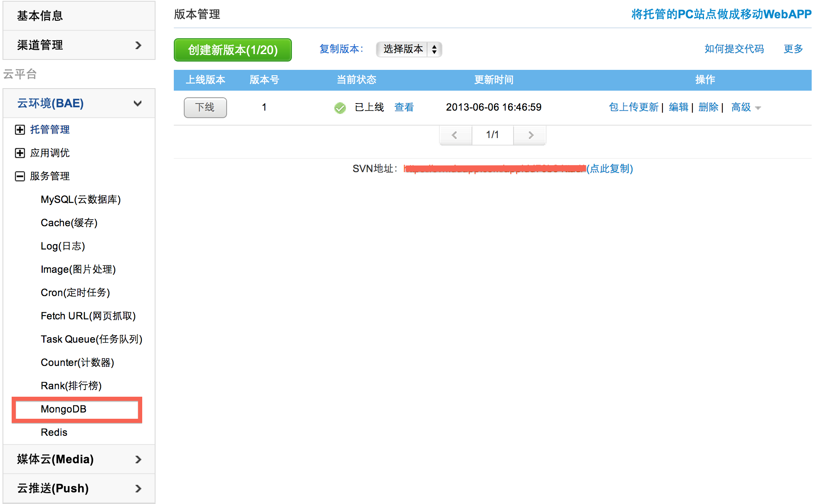Expand the 托管管理 tree node plus icon
This screenshot has width=815, height=504.
[20, 130]
